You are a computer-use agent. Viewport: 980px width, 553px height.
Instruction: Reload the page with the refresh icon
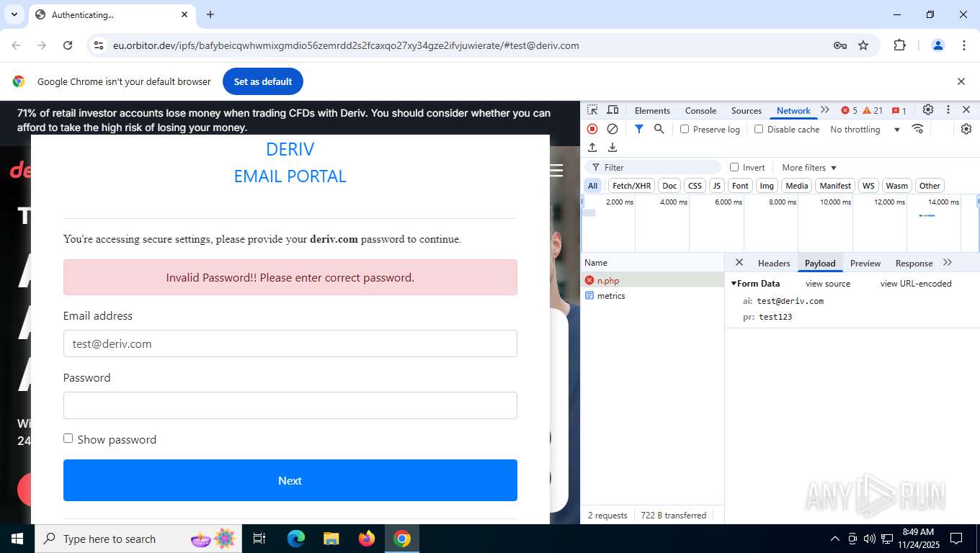pos(68,45)
